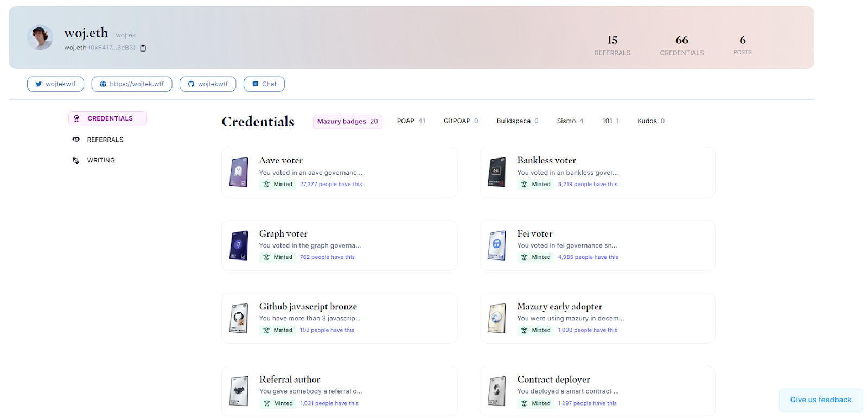Visit the https://wojtek.wtf website link
The width and height of the screenshot is (868, 418).
click(x=132, y=84)
